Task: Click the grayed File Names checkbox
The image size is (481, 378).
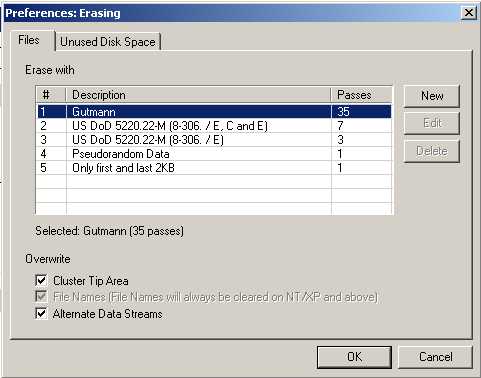Action: [x=41, y=296]
